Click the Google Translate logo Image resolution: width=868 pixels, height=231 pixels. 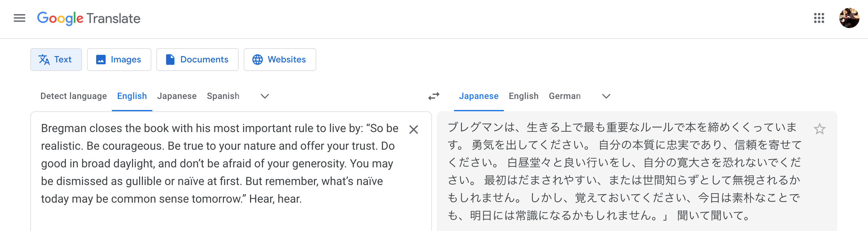89,18
